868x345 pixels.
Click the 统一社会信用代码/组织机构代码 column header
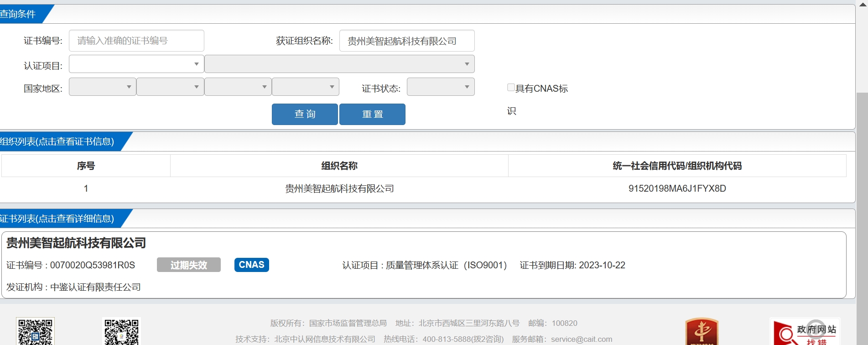point(677,166)
